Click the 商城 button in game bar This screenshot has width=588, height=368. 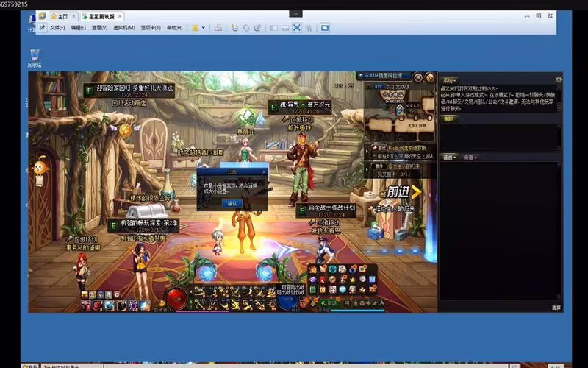pyautogui.click(x=330, y=303)
